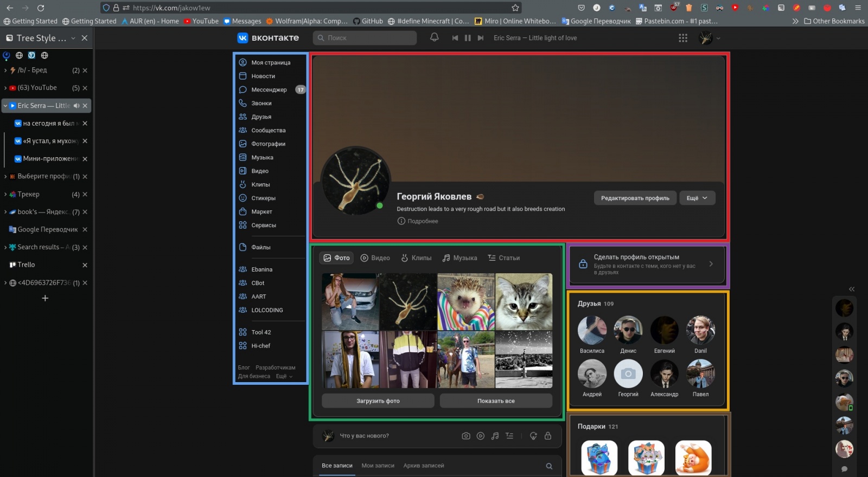Viewport: 868px width, 477px height.
Task: Click Редактировать профиль button
Action: tap(635, 198)
